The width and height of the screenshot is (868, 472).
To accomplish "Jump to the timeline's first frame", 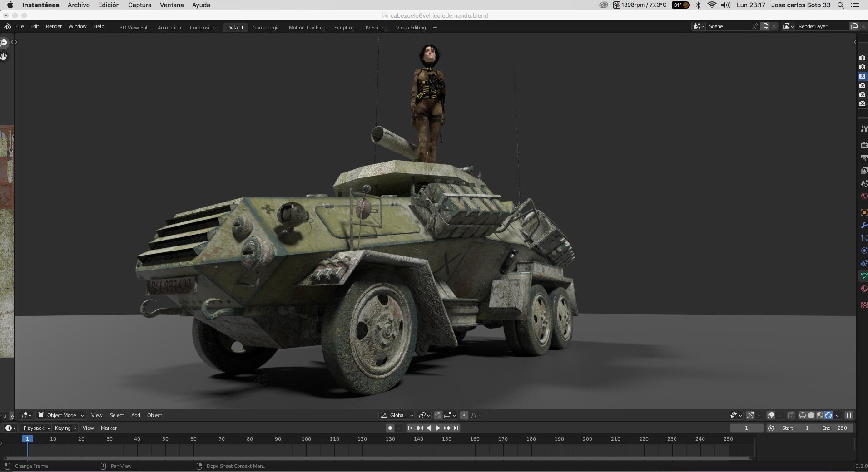I will [410, 428].
